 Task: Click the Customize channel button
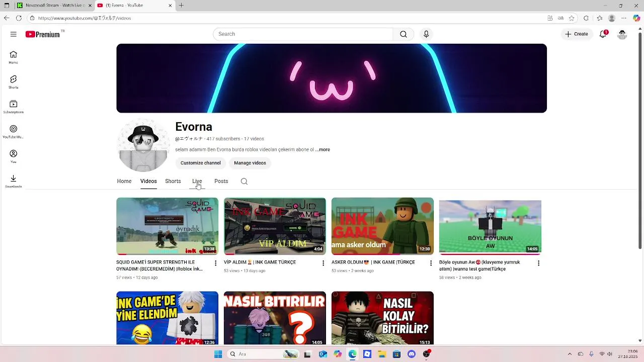(x=201, y=163)
